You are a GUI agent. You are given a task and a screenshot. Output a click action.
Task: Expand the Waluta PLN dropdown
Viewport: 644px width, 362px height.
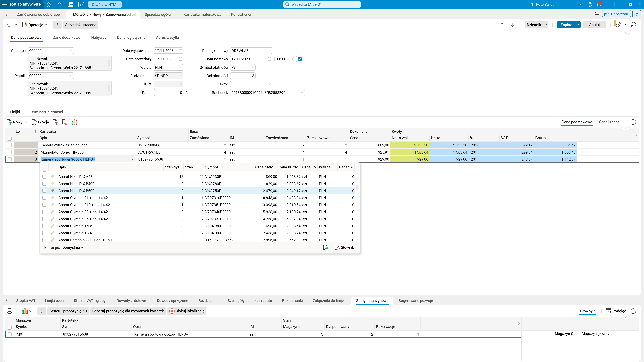click(180, 67)
